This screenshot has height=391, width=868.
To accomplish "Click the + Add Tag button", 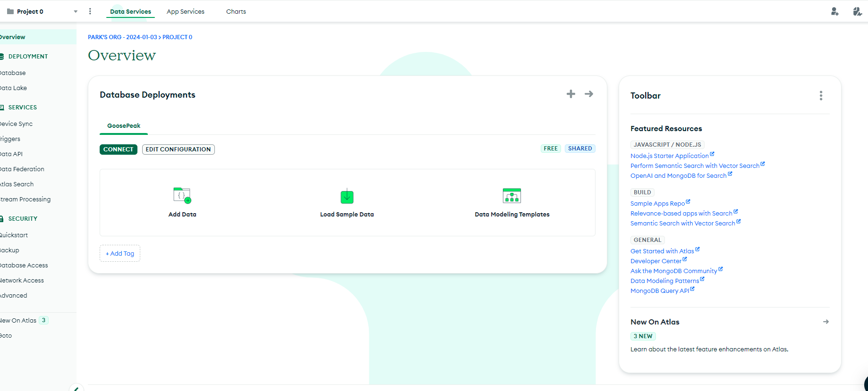I will [x=120, y=253].
